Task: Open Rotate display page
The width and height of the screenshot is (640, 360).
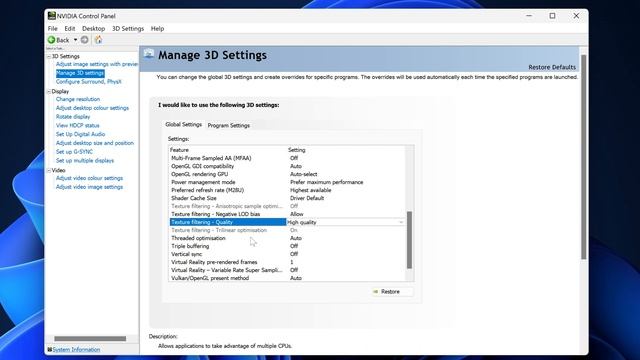Action: click(73, 117)
